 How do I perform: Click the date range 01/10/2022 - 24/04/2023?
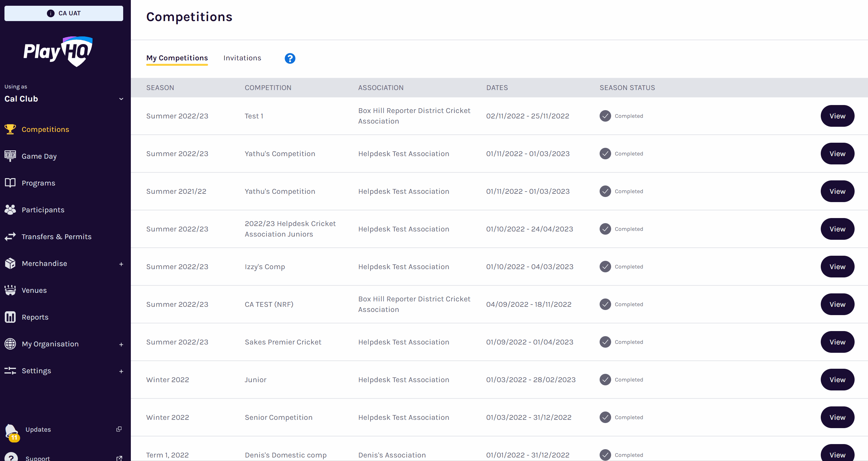[529, 229]
